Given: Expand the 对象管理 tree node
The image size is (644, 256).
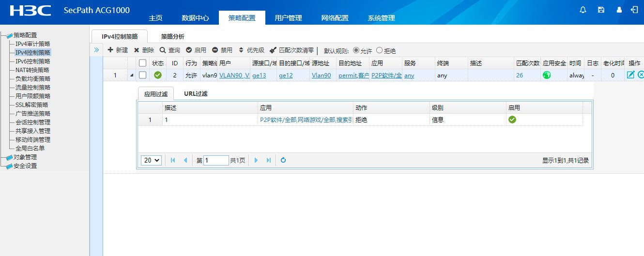Looking at the screenshot, I should (x=4, y=157).
